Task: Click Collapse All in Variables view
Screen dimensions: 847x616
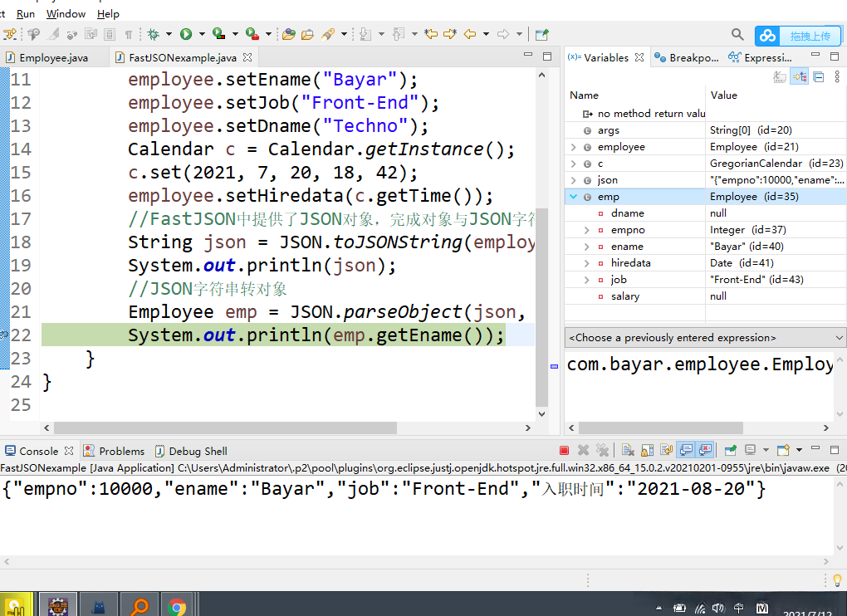Action: (x=819, y=76)
